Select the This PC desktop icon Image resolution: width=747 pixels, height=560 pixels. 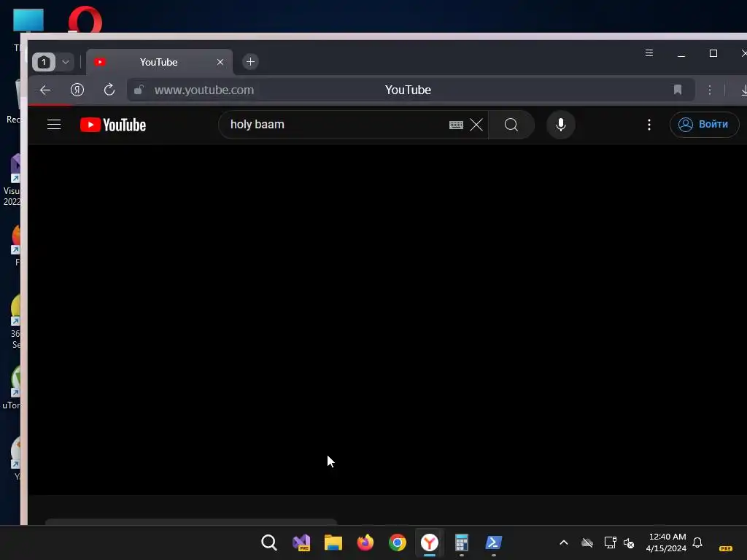(28, 21)
